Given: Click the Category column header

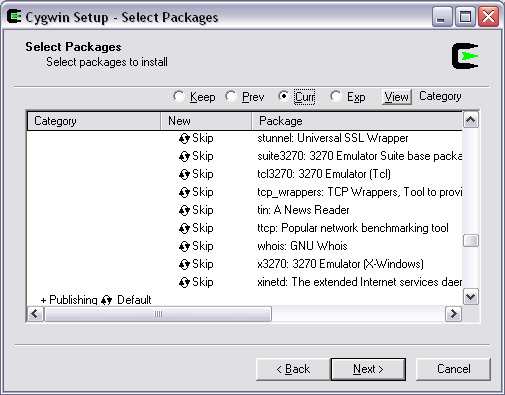Looking at the screenshot, I should click(x=94, y=121).
